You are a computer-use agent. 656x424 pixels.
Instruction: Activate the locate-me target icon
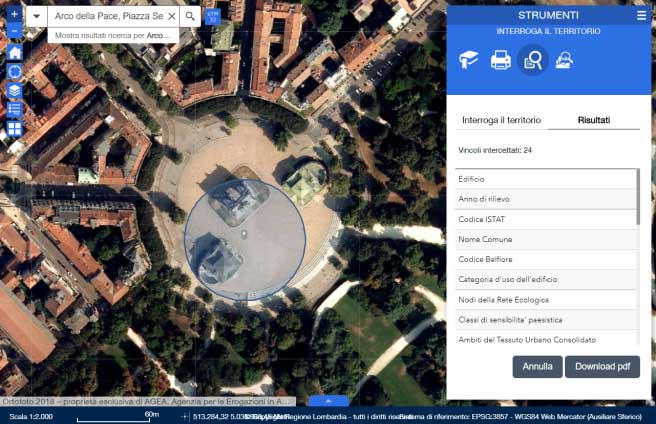coord(15,72)
